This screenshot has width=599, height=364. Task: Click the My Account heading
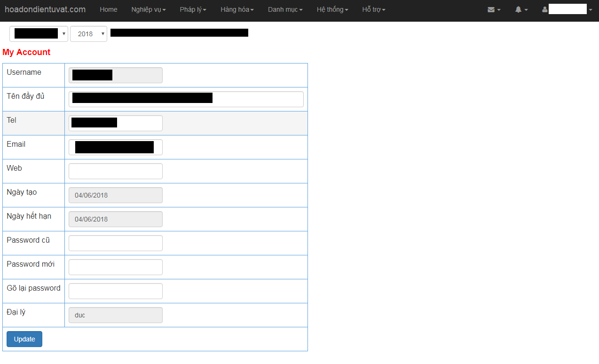(26, 52)
